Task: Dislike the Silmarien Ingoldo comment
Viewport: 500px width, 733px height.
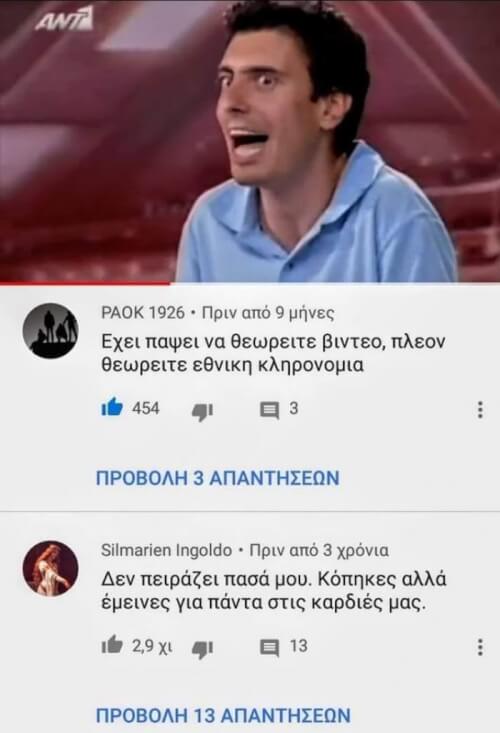Action: (203, 649)
